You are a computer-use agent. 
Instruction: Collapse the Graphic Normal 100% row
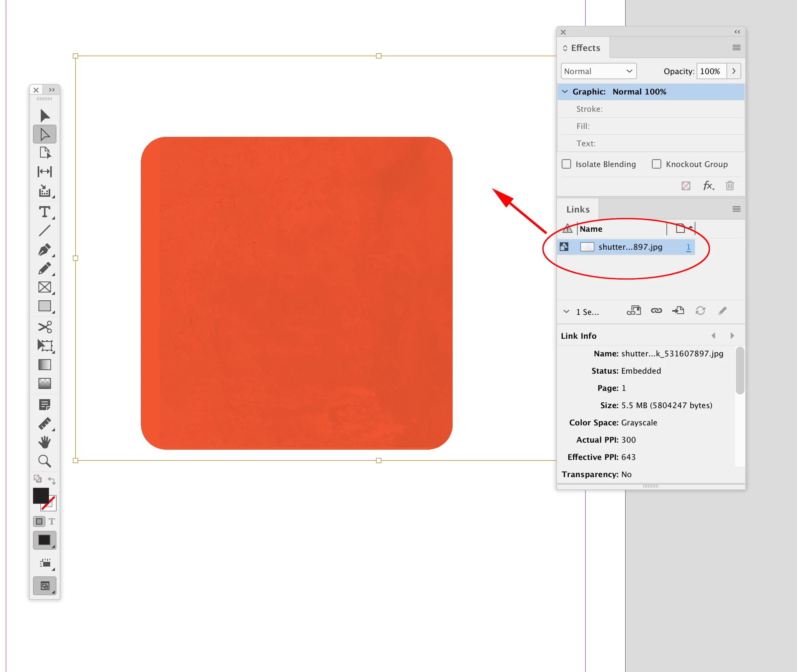[565, 92]
